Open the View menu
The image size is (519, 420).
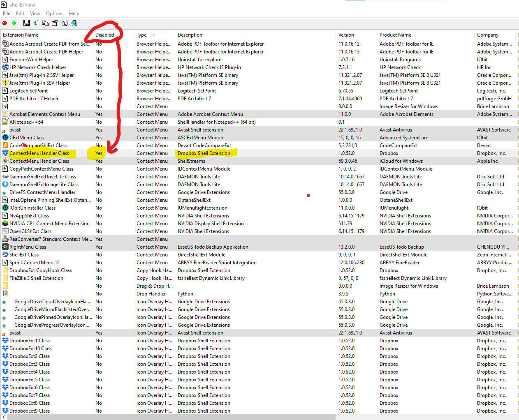(x=35, y=14)
